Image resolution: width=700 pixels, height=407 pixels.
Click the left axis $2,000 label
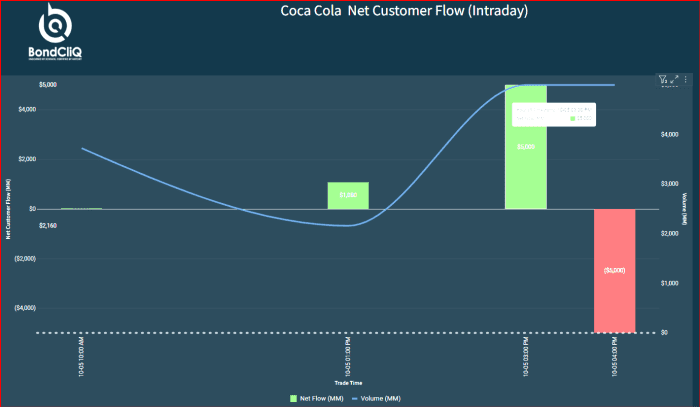pos(27,159)
